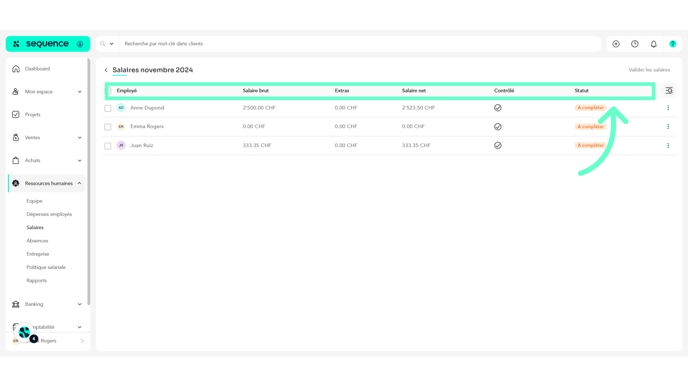Open employee Anne Dupond
688x387 pixels.
coord(147,108)
